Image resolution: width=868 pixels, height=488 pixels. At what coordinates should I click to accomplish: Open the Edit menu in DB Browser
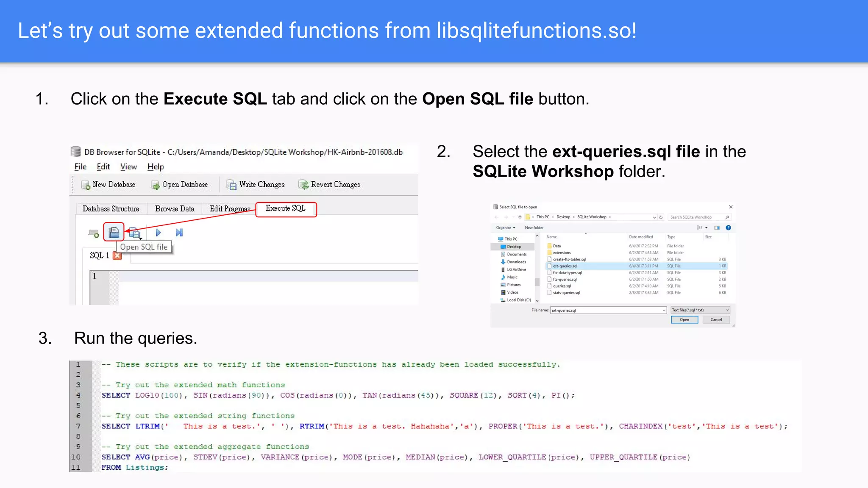click(103, 167)
